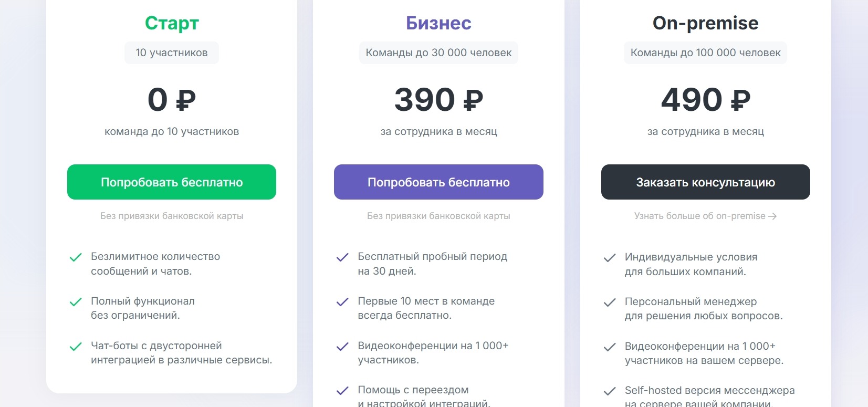Click the green Попробовать бесплатно button
868x407 pixels.
(172, 182)
